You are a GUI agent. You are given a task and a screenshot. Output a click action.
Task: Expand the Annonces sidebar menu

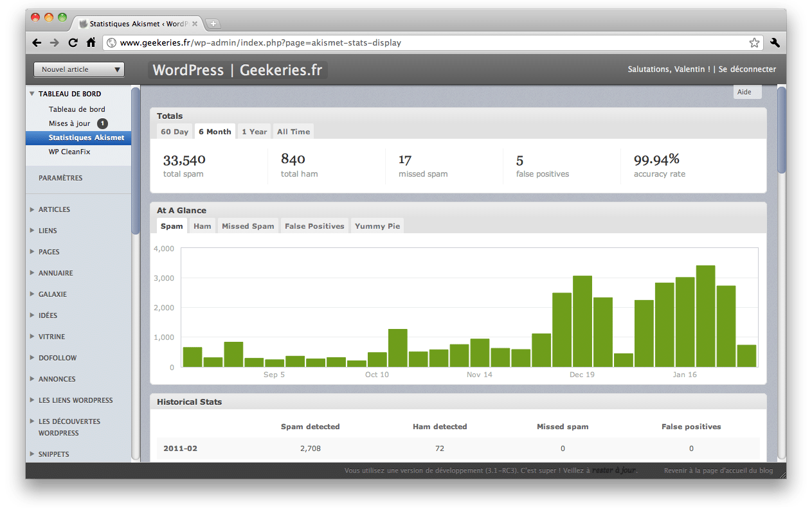tap(32, 379)
